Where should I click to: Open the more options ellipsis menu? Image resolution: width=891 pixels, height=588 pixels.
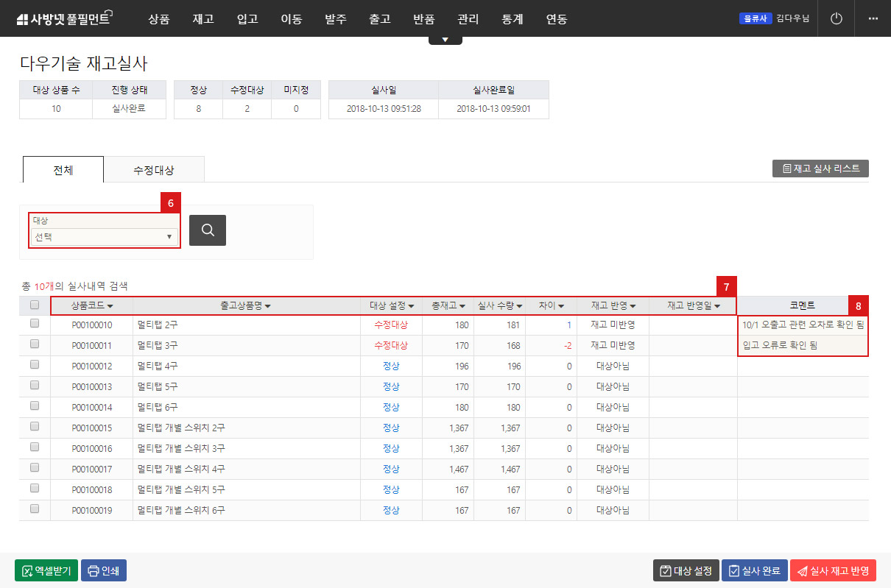873,18
